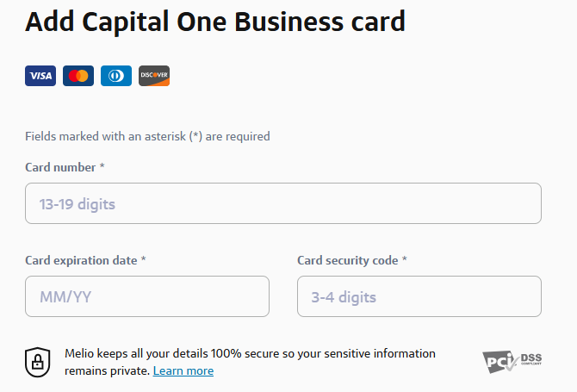Screen dimensions: 577x392
Task: Focus the Card expiration date MM/YY field
Action: (x=147, y=297)
